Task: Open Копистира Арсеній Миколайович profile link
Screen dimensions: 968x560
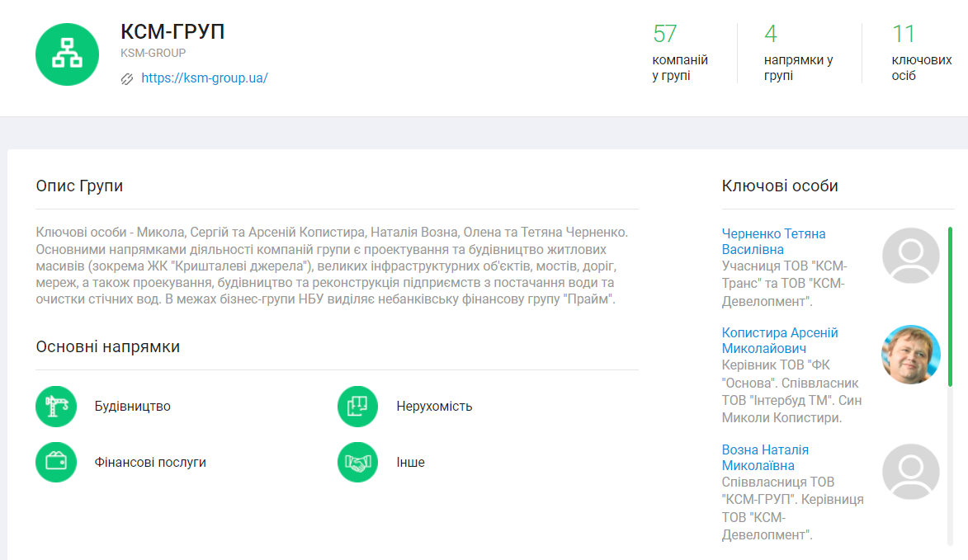Action: [779, 341]
